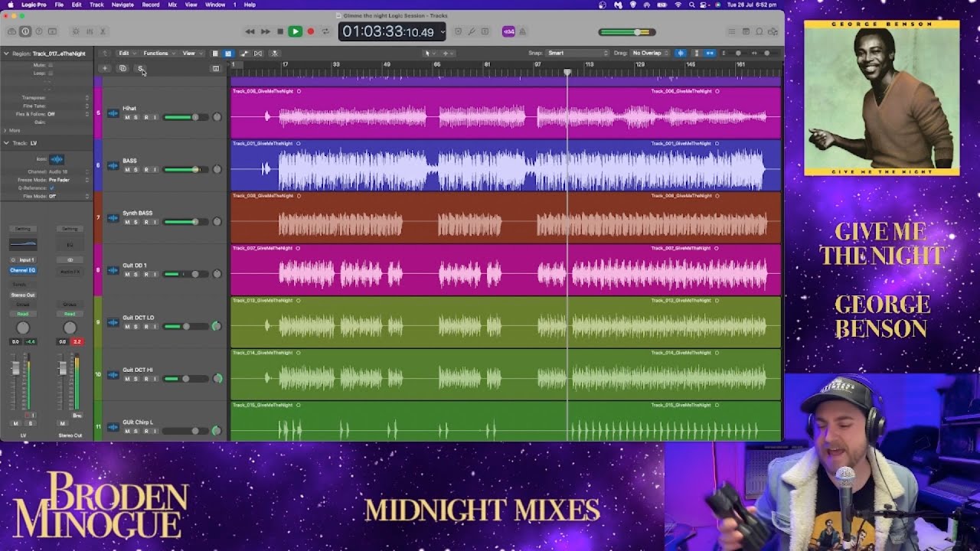This screenshot has height=551, width=980.
Task: Open the Mixer icon in toolbar
Action: click(89, 31)
